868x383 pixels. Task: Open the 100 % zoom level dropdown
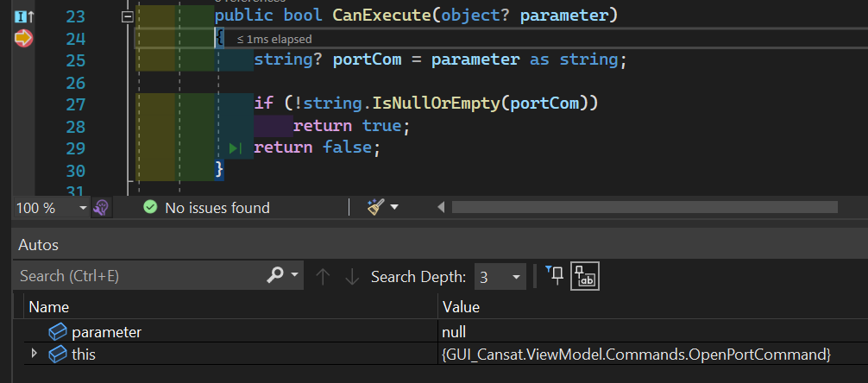tap(84, 208)
